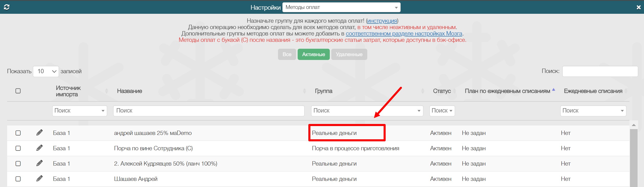Image resolution: width=644 pixels, height=187 pixels.
Task: Open the 'инструкция' link
Action: 382,21
